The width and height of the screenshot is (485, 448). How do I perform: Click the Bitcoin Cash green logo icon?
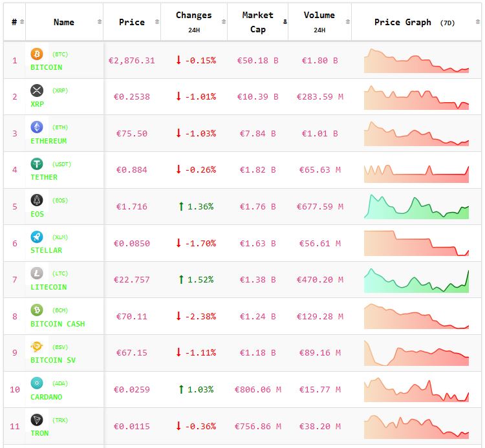click(37, 310)
